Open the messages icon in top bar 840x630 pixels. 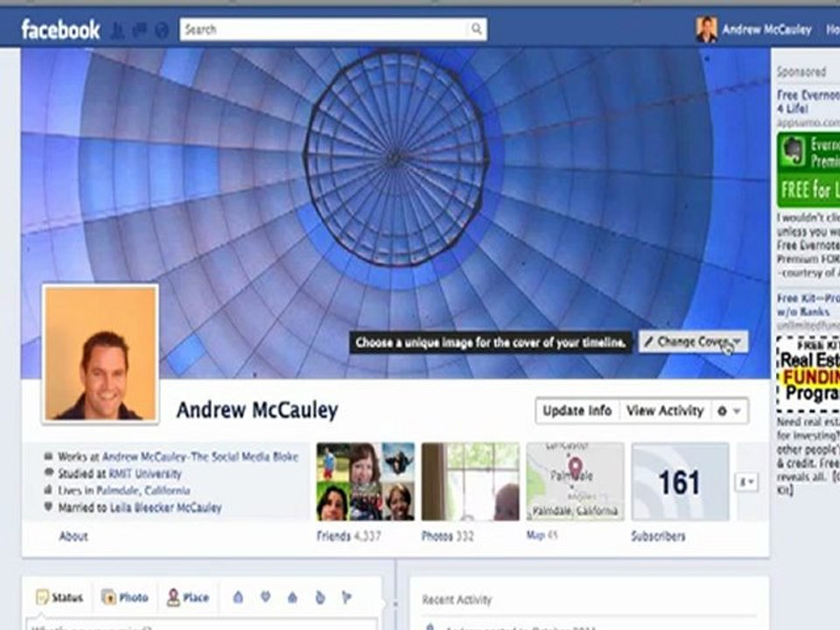(139, 30)
